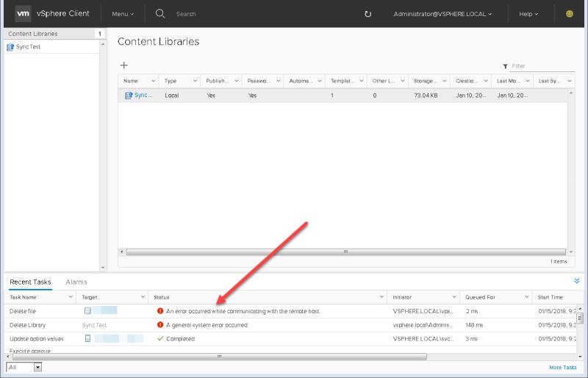Image resolution: width=588 pixels, height=378 pixels.
Task: Sort by the Target column header
Action: pyautogui.click(x=90, y=297)
